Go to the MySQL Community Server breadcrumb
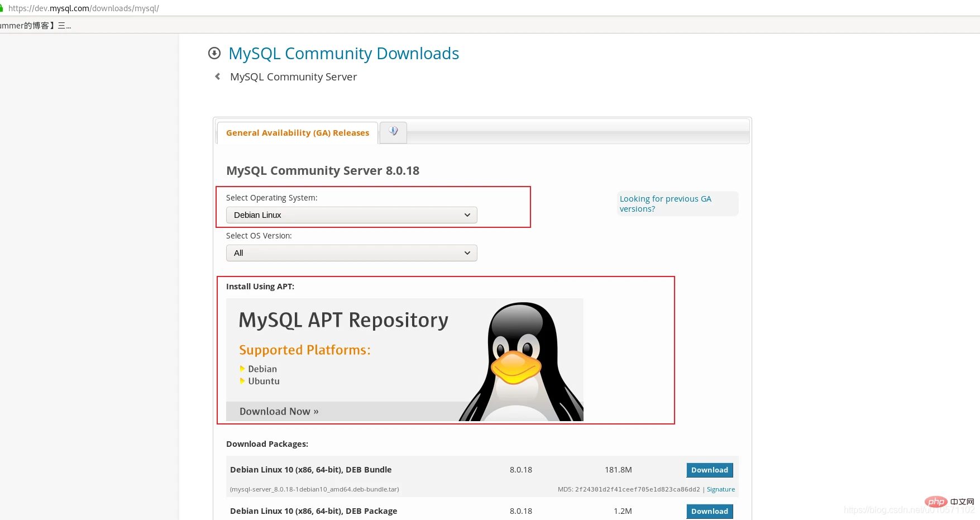Screen dimensions: 980x520 click(293, 77)
